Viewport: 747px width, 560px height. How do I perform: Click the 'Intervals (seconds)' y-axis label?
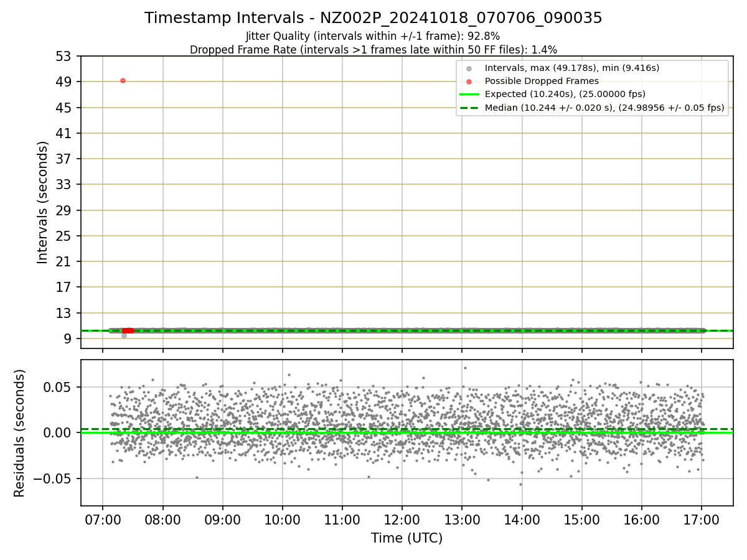point(42,202)
